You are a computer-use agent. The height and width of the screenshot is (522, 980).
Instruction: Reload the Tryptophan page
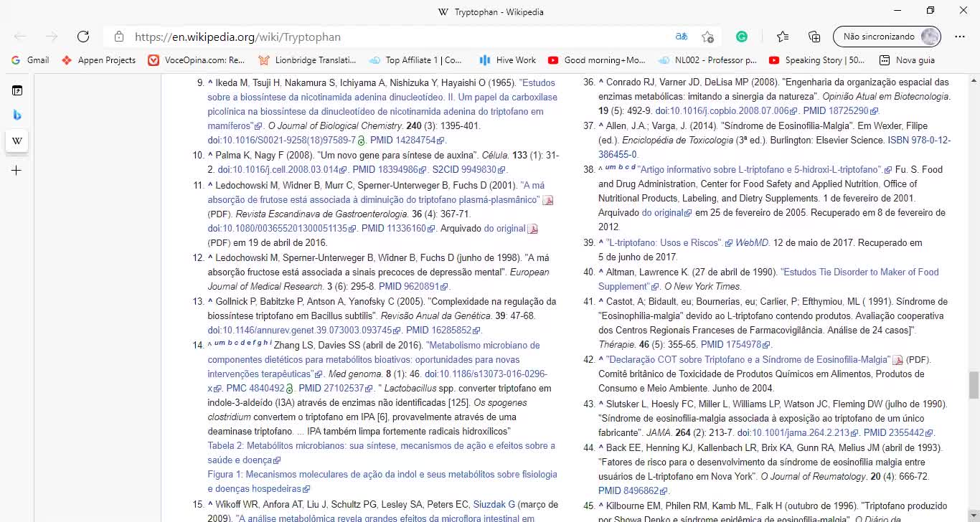pos(83,37)
